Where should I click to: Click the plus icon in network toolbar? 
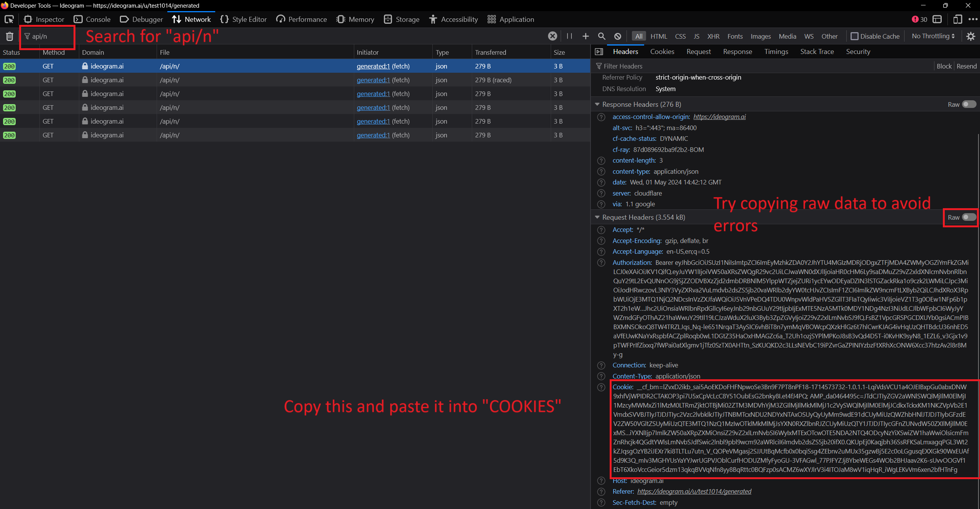point(586,36)
